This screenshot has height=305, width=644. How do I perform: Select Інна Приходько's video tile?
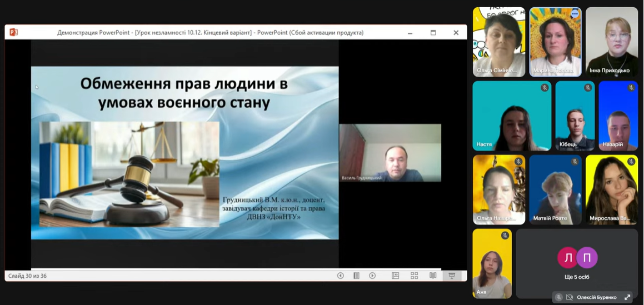(x=612, y=42)
